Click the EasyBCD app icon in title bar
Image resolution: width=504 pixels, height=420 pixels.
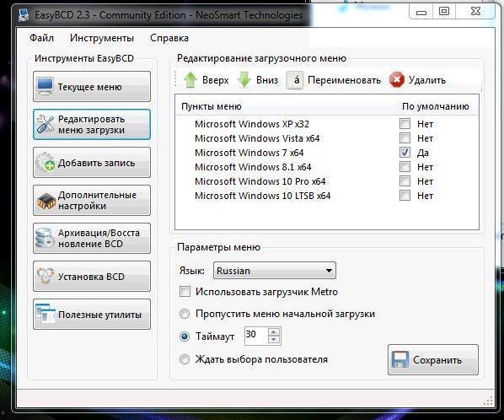pyautogui.click(x=24, y=15)
